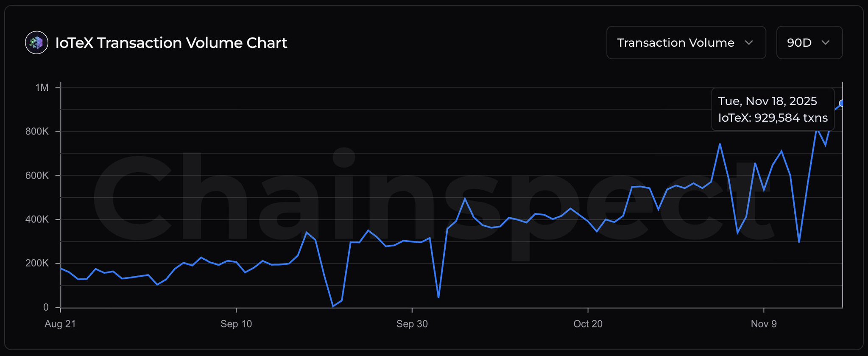This screenshot has height=356, width=868.
Task: Click the Sep 30 x-axis label
Action: click(x=412, y=324)
